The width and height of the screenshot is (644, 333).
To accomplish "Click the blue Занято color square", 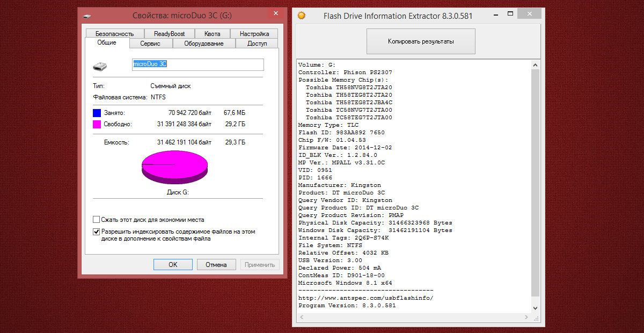I will tap(97, 113).
